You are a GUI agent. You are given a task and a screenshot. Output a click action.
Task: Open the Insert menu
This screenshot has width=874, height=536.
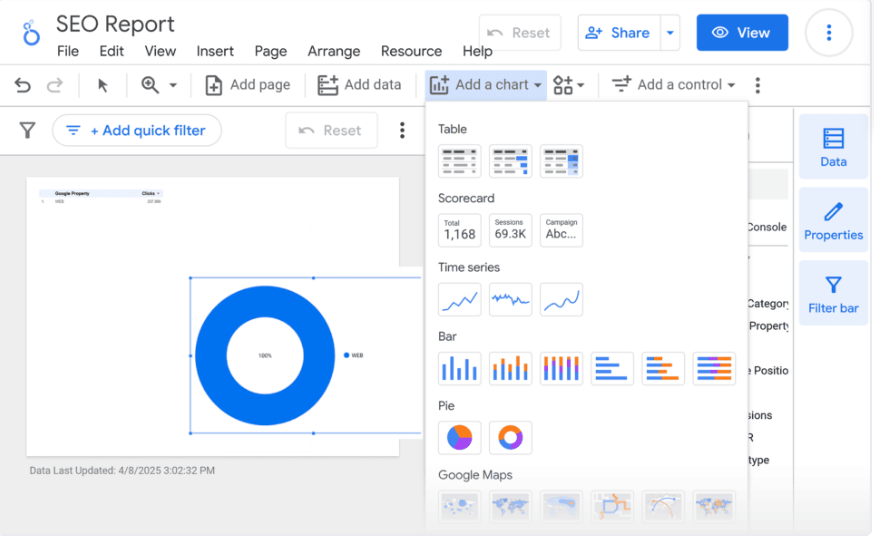pos(215,51)
